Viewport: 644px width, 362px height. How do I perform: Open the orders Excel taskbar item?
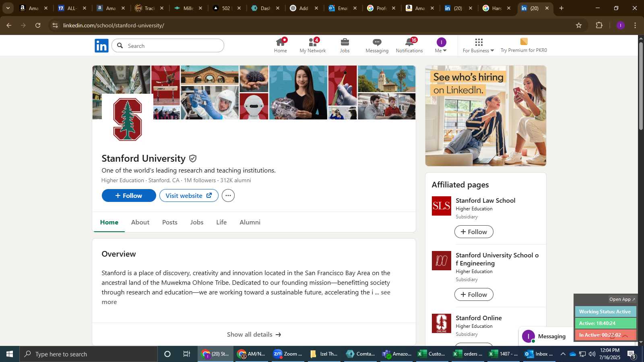[x=468, y=354]
